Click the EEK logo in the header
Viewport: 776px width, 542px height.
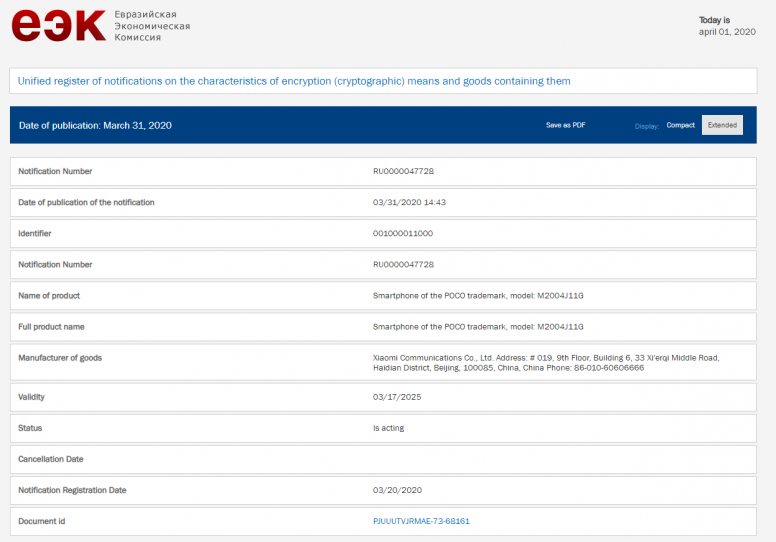pyautogui.click(x=58, y=26)
